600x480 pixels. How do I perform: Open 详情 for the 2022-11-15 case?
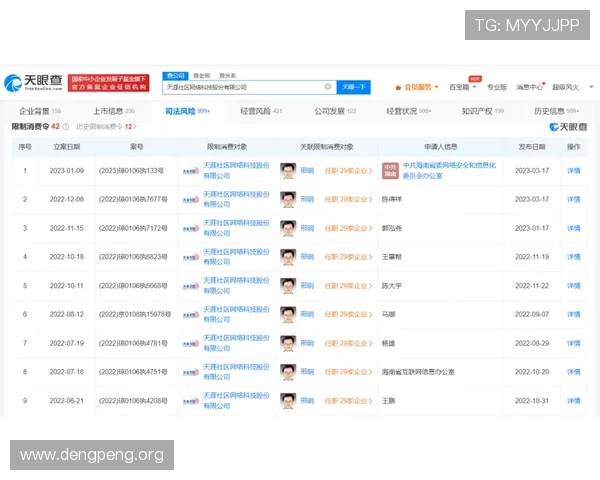pos(574,228)
